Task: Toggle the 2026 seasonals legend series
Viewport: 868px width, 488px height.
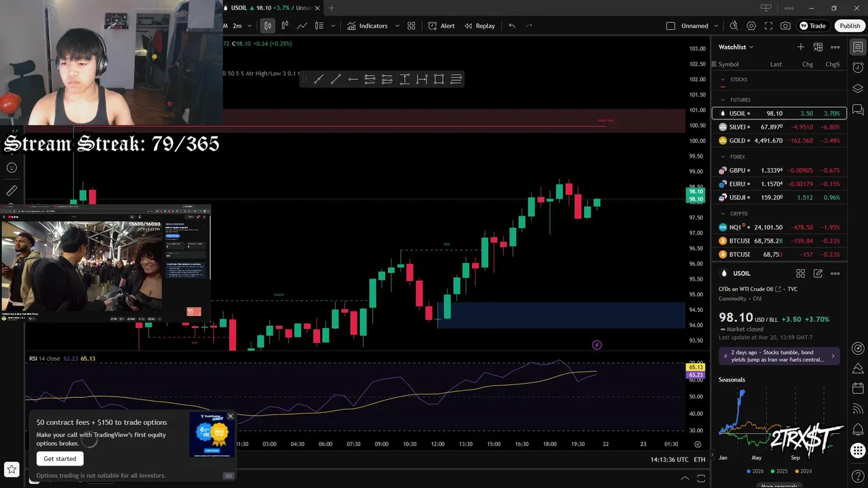Action: coord(755,471)
